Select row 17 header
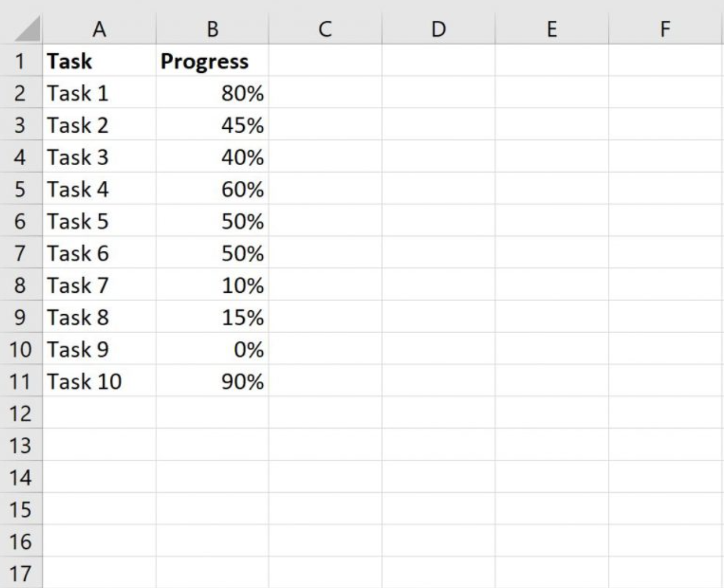 tap(20, 574)
